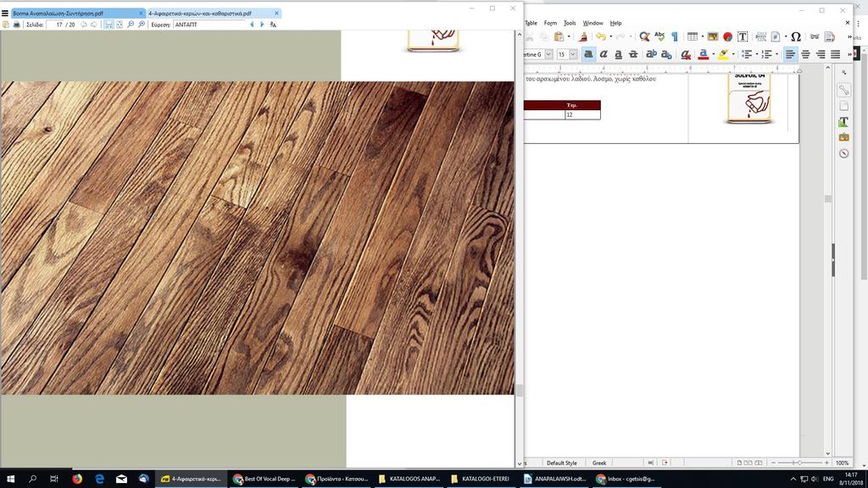Image resolution: width=868 pixels, height=488 pixels.
Task: Toggle fit-width view in PDF viewer
Action: pyautogui.click(x=109, y=25)
